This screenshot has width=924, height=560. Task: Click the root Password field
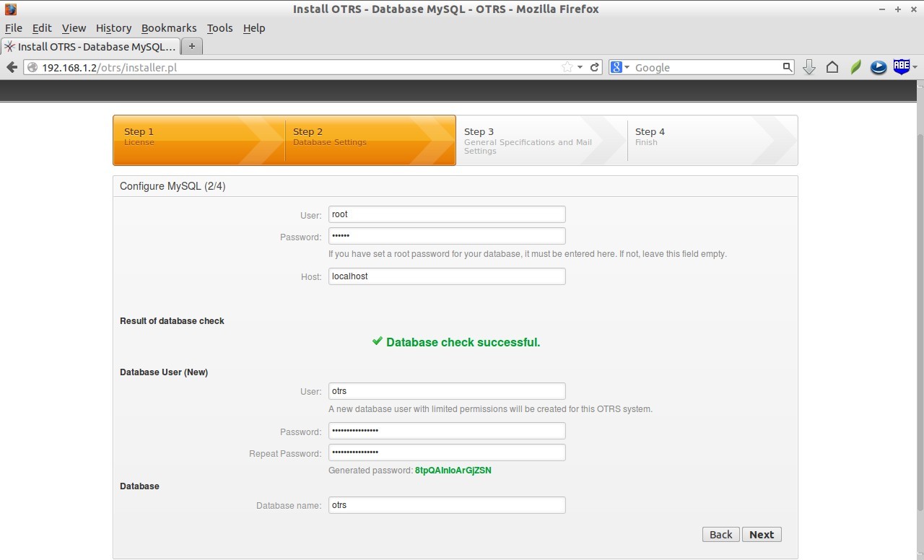(447, 236)
